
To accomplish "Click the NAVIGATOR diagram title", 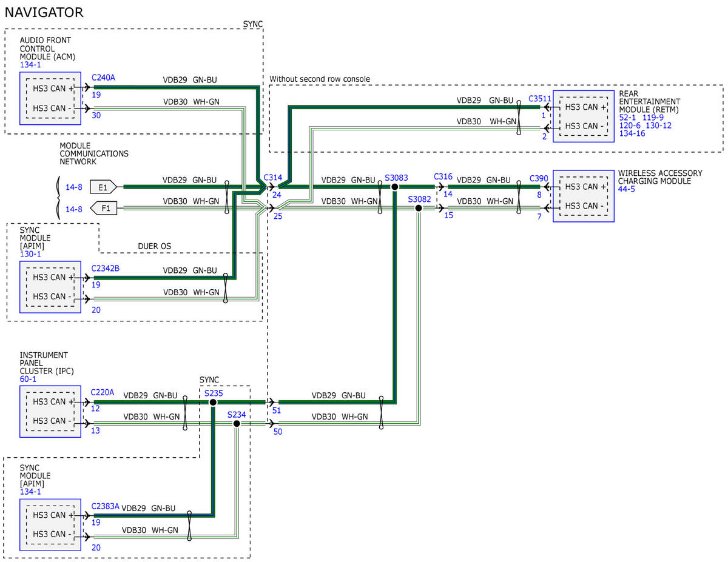I will click(x=44, y=12).
